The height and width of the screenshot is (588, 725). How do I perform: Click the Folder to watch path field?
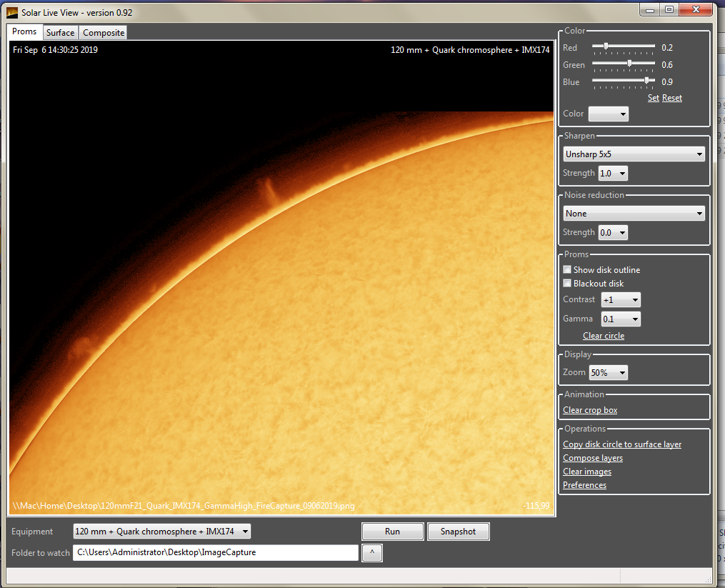[216, 552]
